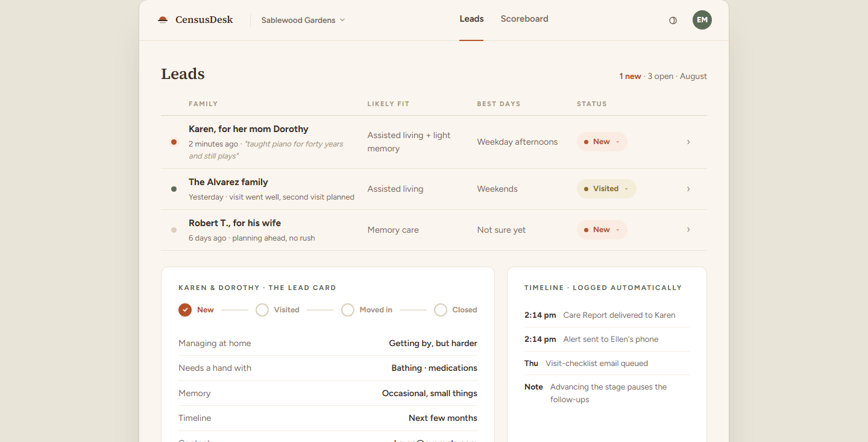Open lead Karen, for her mom Dorothy
868x442 pixels.
click(248, 129)
